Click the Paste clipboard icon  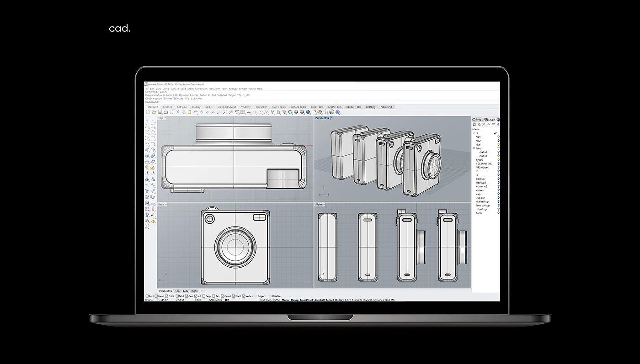(189, 112)
